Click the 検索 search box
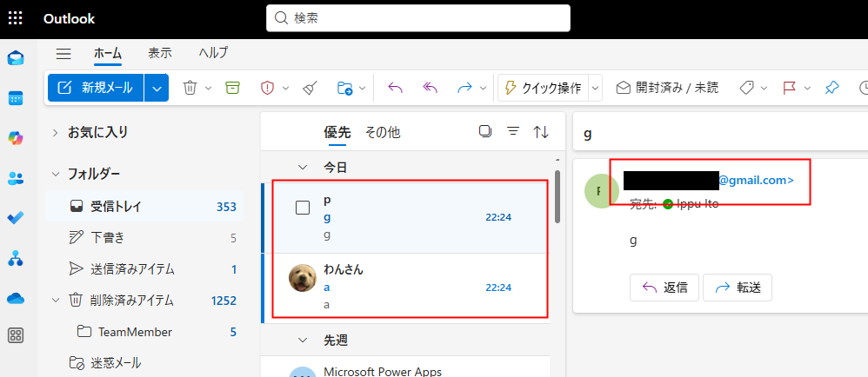This screenshot has width=868, height=377. 418,18
